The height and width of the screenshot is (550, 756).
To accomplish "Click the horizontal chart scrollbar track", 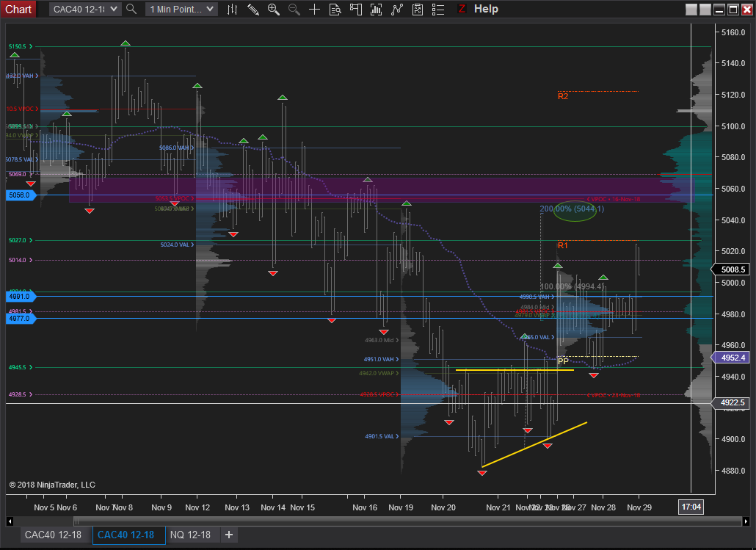I will (407, 521).
